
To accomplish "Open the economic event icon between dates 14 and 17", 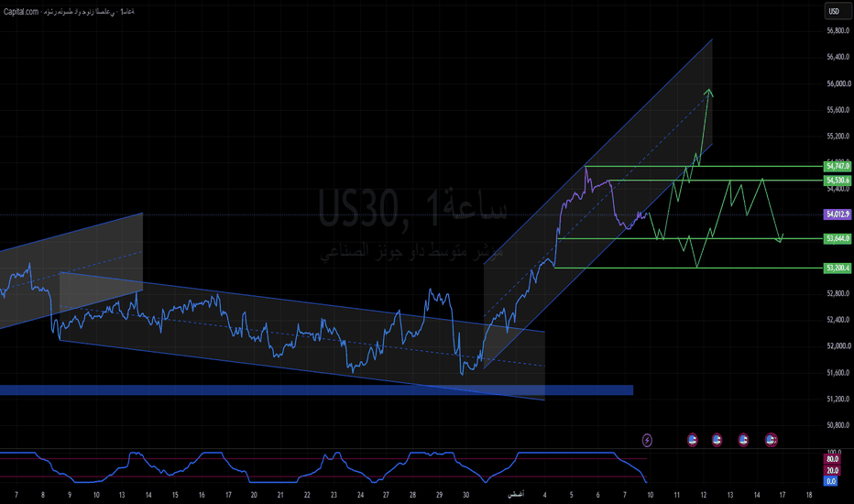I will [x=771, y=440].
